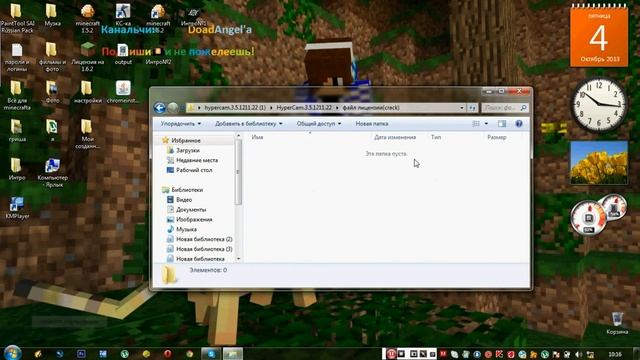Sort by the Тип column header
This screenshot has height=360, width=640.
pyautogui.click(x=436, y=138)
